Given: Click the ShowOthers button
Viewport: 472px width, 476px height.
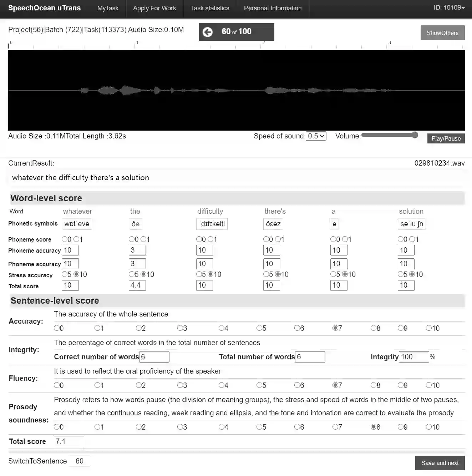Looking at the screenshot, I should [x=442, y=33].
